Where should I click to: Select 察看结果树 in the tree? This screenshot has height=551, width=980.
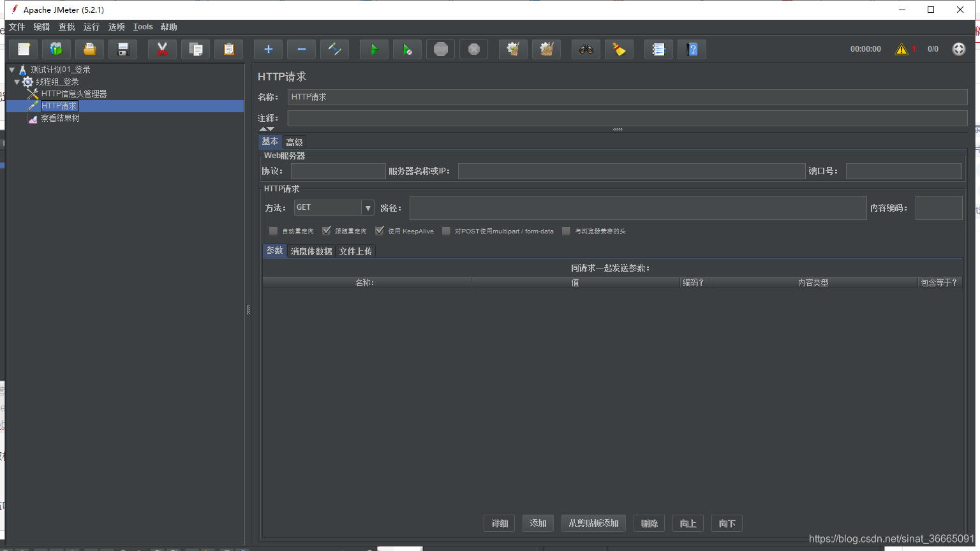(60, 119)
